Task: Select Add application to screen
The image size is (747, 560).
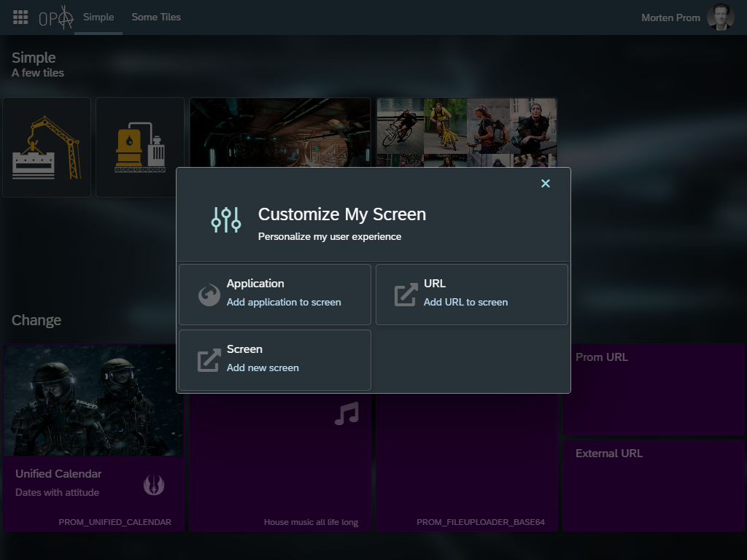Action: (x=284, y=302)
